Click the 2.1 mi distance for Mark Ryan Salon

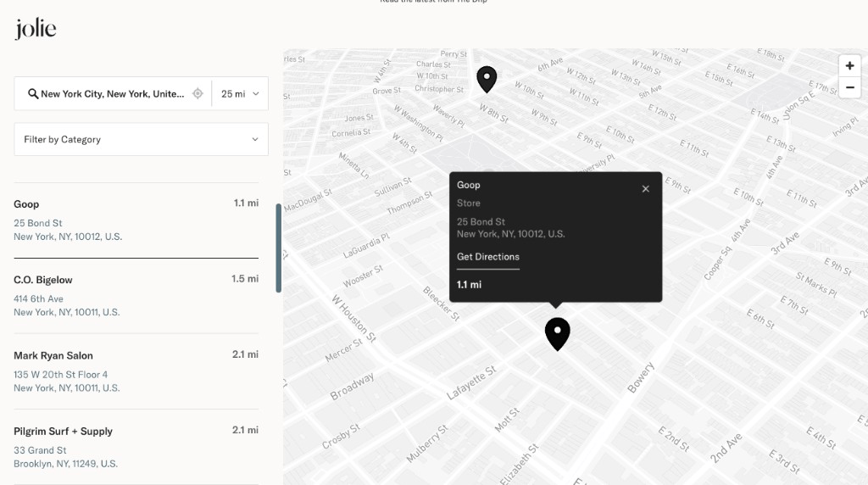pos(245,354)
